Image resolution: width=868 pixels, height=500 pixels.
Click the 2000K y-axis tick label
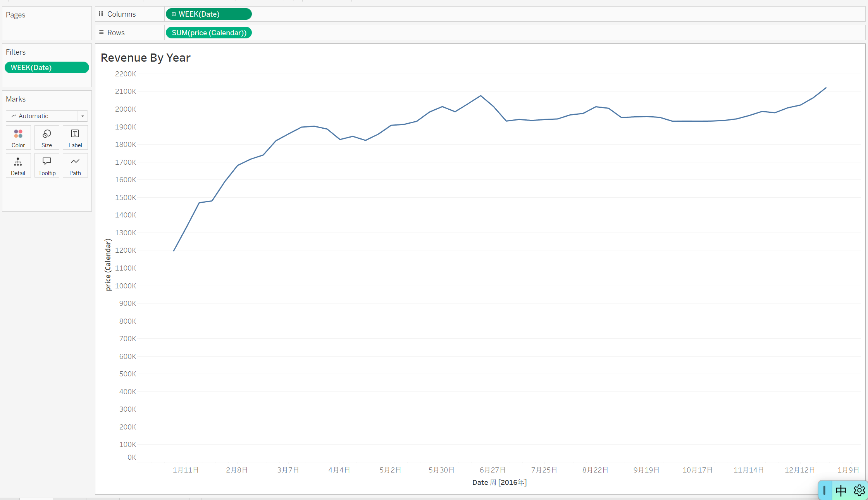tap(125, 109)
